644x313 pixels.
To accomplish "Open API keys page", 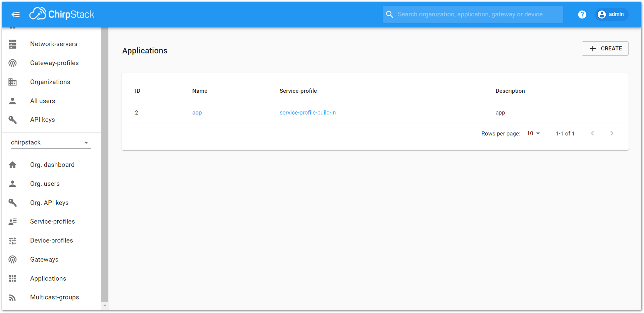I will click(x=43, y=120).
